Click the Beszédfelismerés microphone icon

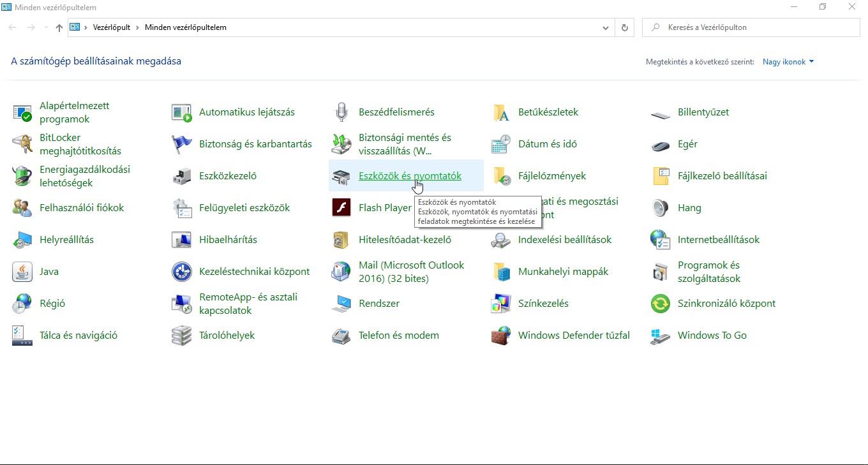(x=341, y=112)
